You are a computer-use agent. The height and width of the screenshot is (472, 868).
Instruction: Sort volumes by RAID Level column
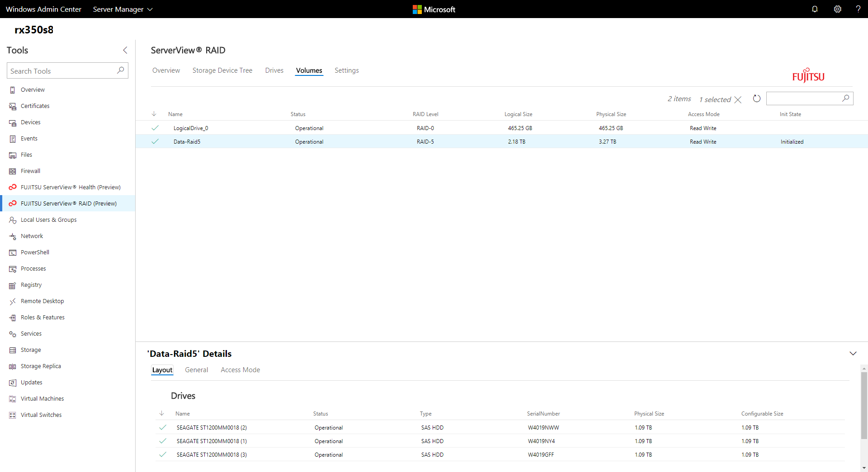pyautogui.click(x=425, y=114)
